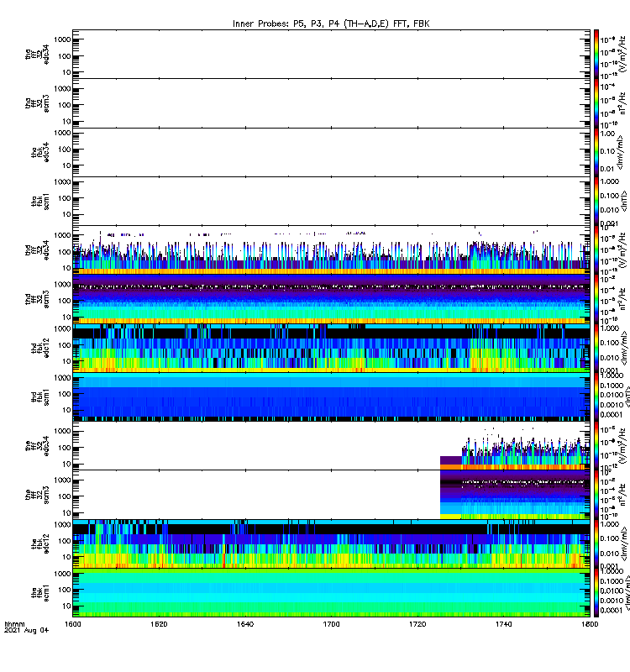Click inside the empty tha fff edc34 spectrogram panel
Viewport: 630px width, 672px height.
[331, 54]
